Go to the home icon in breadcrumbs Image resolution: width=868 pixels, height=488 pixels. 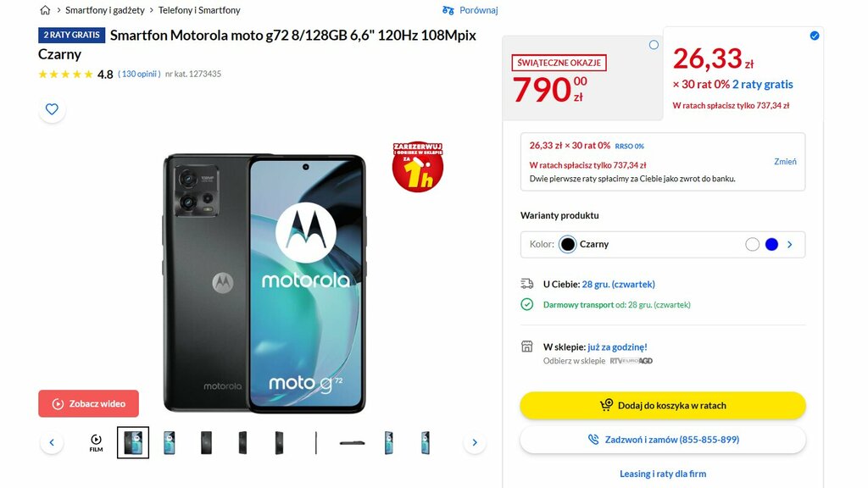coord(46,10)
